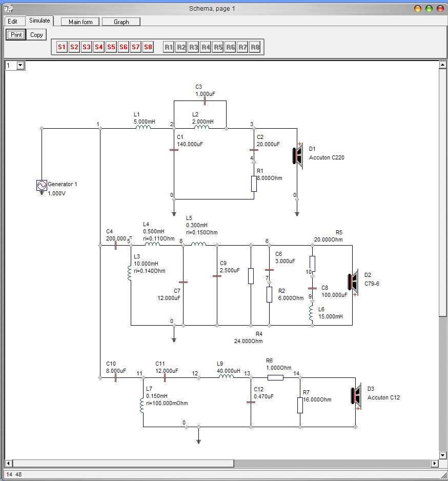448x481 pixels.
Task: Click the "Accuton C220" label text
Action: 327,157
